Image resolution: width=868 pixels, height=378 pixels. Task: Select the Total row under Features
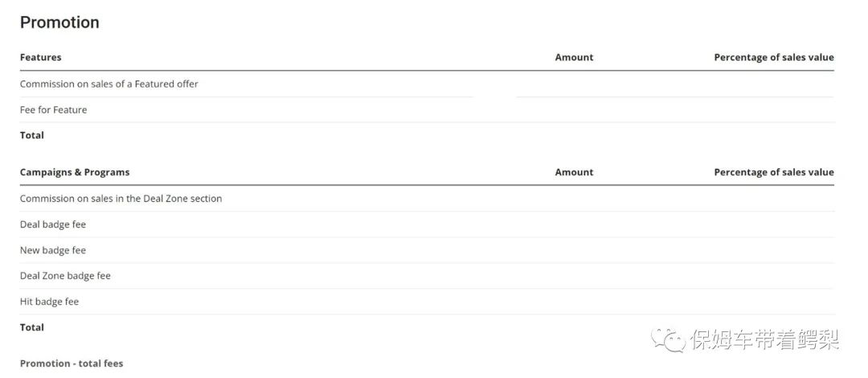point(32,135)
